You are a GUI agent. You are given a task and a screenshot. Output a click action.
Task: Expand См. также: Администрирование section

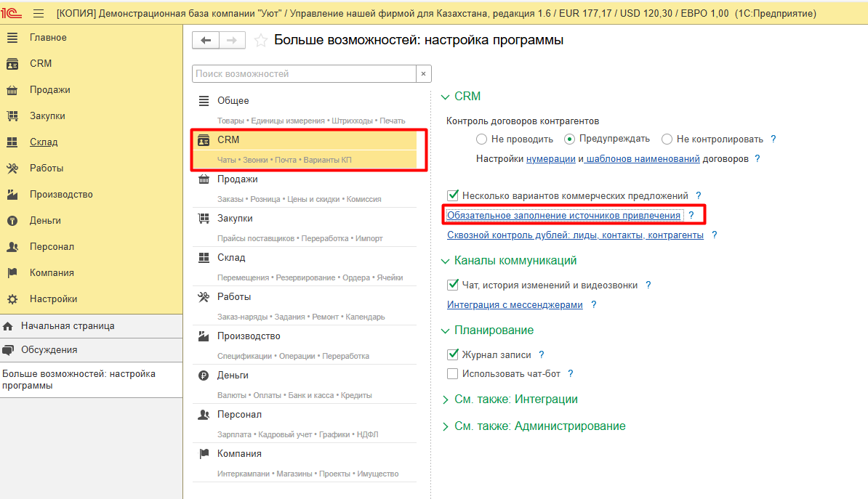(x=446, y=427)
